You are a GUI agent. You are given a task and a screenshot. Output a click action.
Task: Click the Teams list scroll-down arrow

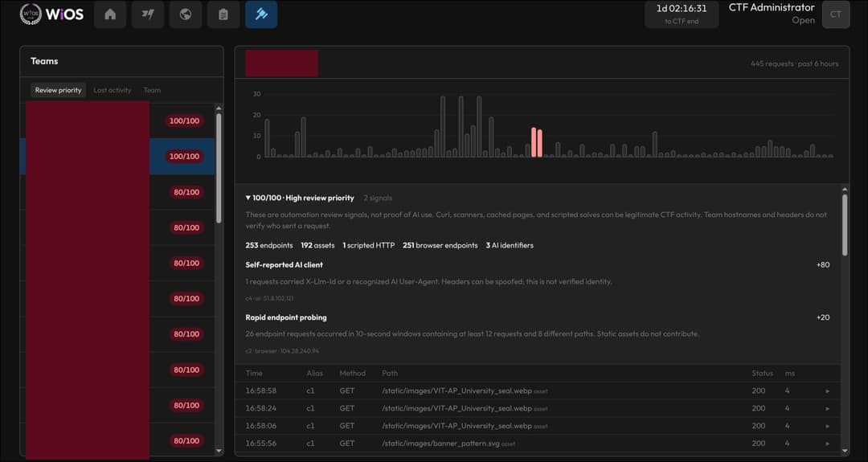click(219, 451)
